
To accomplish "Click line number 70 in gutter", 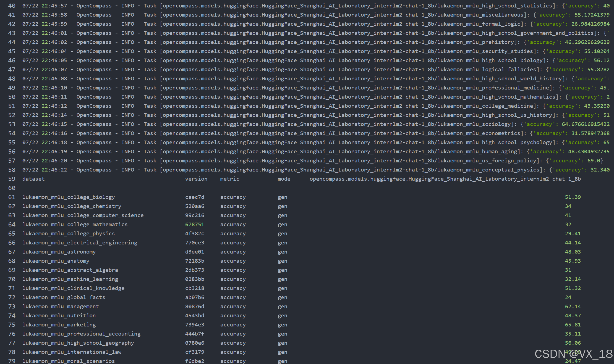I will (x=12, y=279).
